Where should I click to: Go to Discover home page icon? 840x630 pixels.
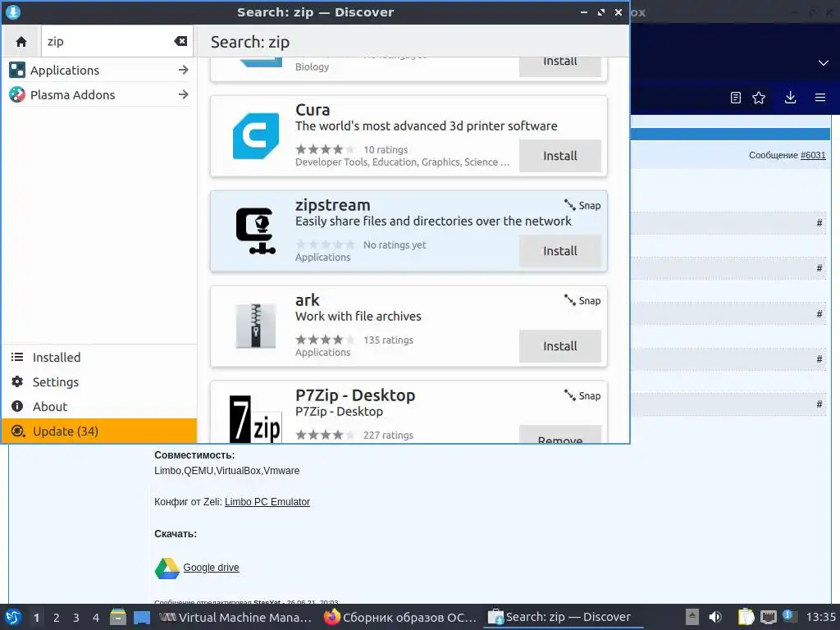[21, 42]
